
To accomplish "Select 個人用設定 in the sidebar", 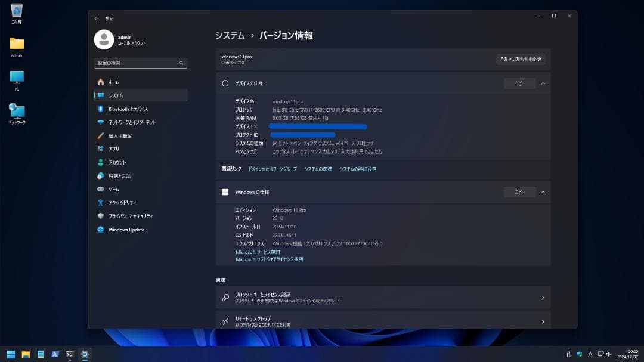I will pos(120,135).
